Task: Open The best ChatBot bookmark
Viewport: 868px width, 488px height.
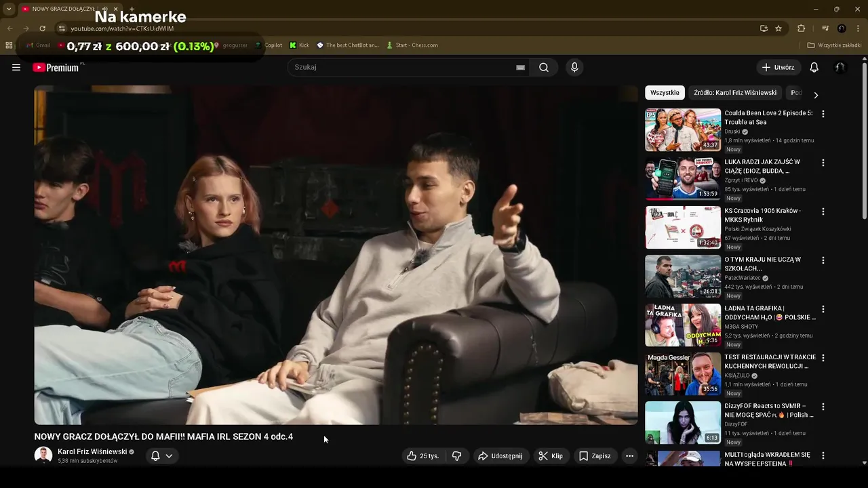Action: point(348,45)
